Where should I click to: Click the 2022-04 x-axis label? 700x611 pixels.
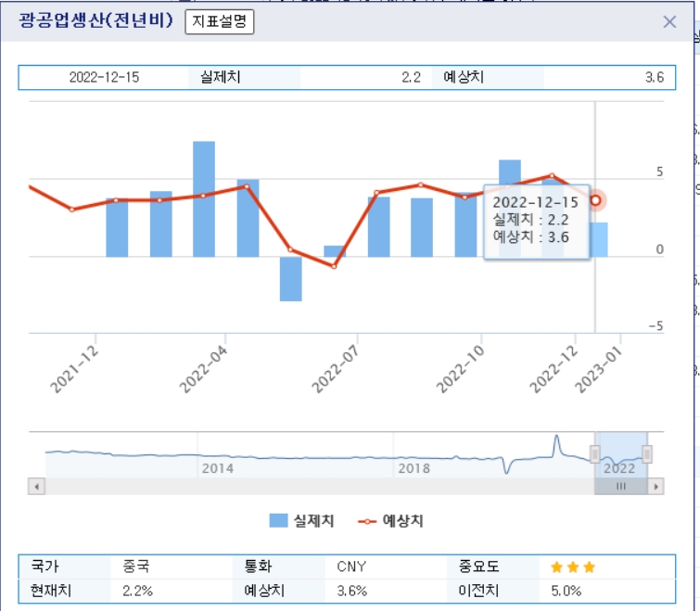[x=204, y=369]
